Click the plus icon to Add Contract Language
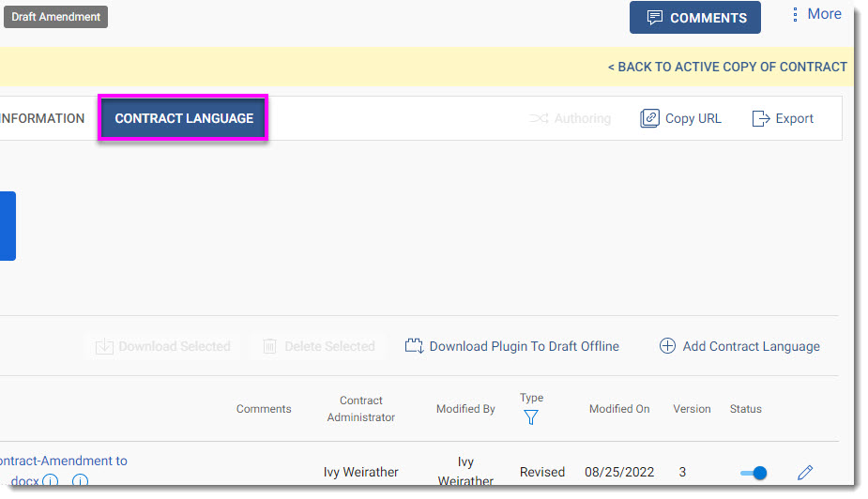868x499 pixels. coord(667,346)
